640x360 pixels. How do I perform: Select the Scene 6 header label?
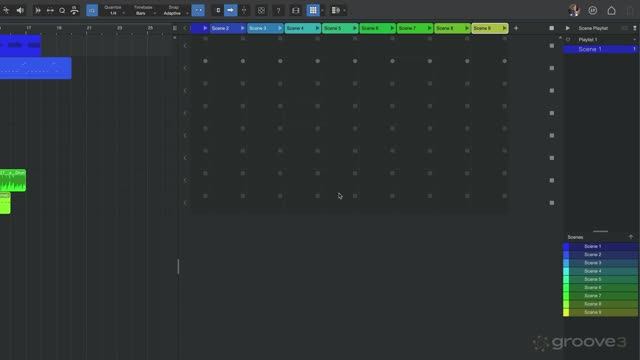pyautogui.click(x=370, y=28)
